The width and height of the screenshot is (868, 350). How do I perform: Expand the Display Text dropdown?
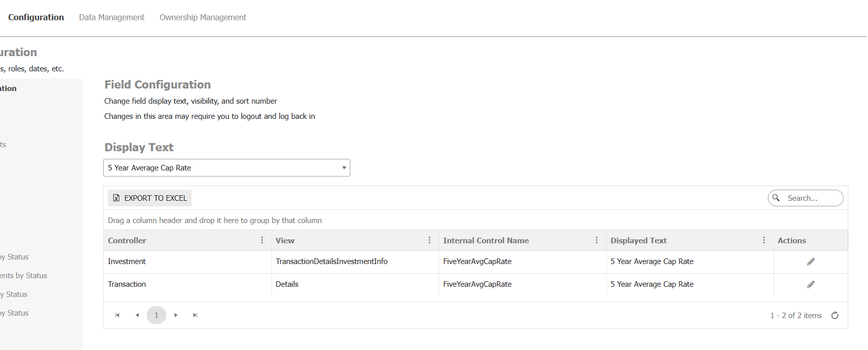click(344, 168)
